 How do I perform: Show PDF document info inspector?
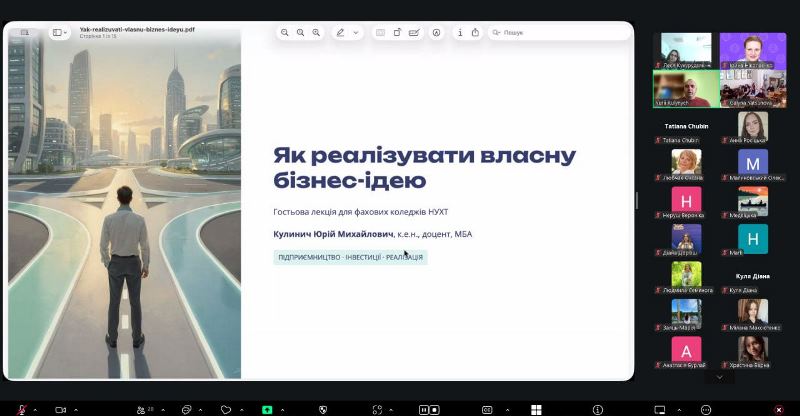[x=459, y=33]
